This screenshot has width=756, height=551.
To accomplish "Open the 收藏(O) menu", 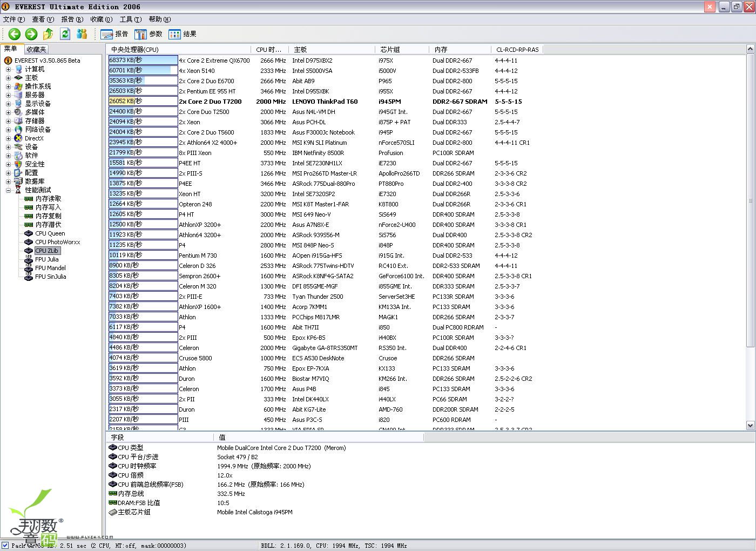I will [102, 19].
